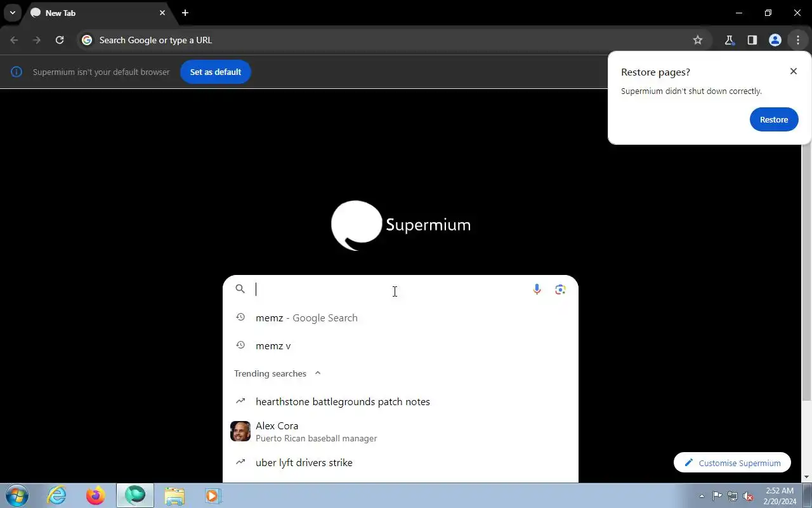This screenshot has height=508, width=812.
Task: Reload the page with the refresh icon
Action: [60, 40]
